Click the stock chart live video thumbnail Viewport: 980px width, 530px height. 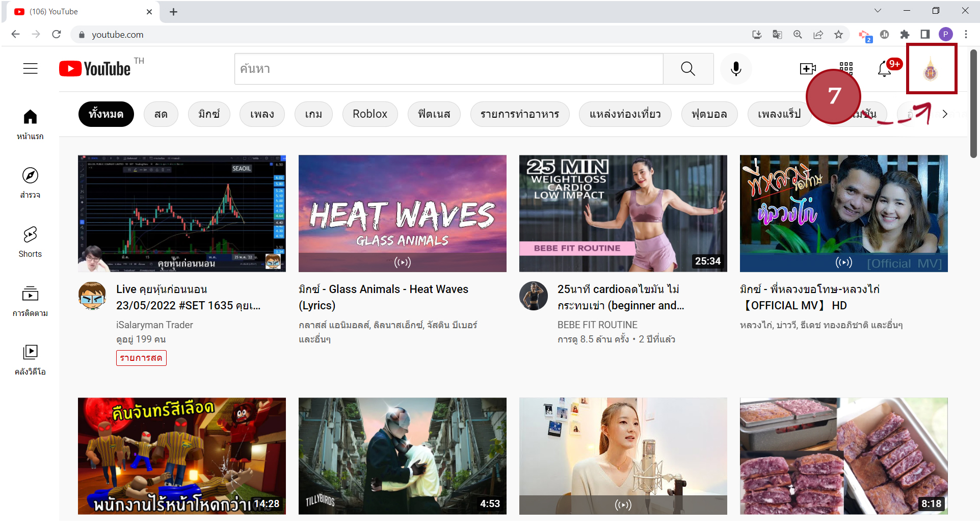[x=182, y=214]
